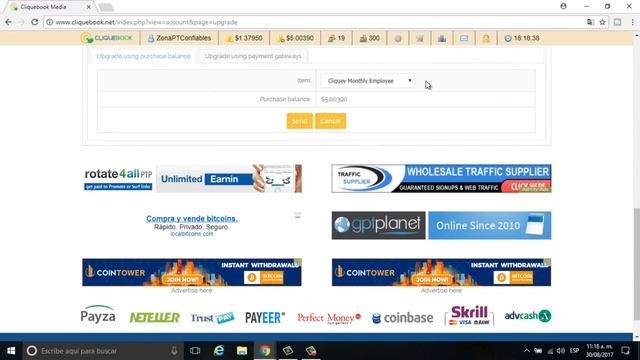640x360 pixels.
Task: Close the Cliquebook Media tab
Action: 89,7
